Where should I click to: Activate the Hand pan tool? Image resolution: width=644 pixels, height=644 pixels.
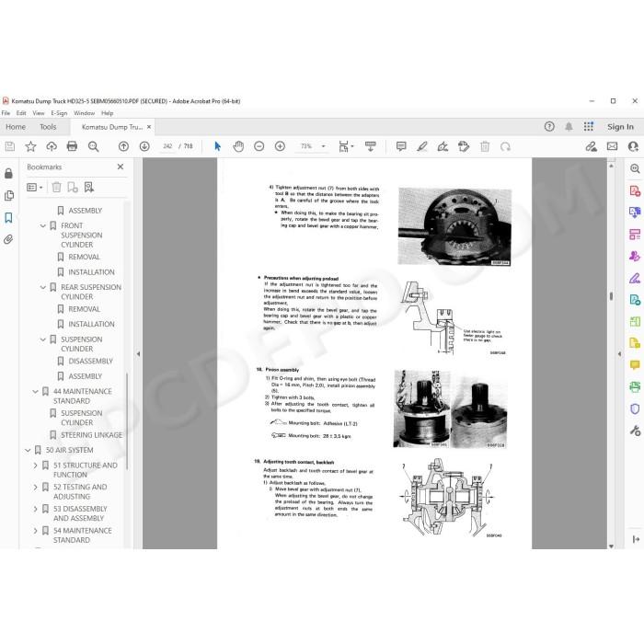tap(238, 146)
